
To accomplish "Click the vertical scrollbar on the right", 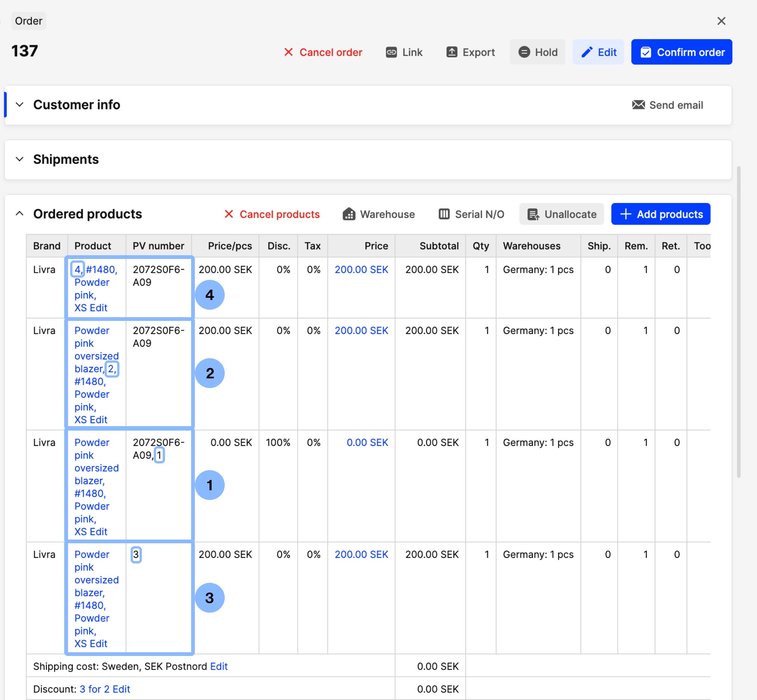I will (739, 322).
